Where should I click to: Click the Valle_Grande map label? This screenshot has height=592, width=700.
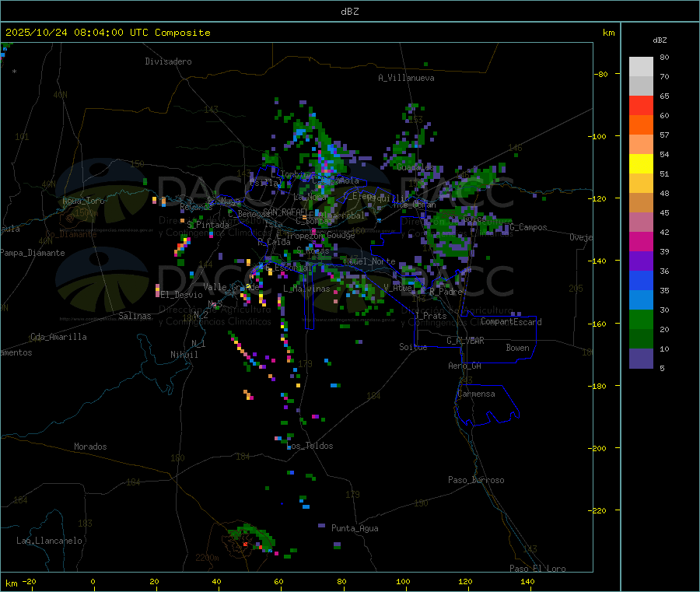pyautogui.click(x=231, y=287)
